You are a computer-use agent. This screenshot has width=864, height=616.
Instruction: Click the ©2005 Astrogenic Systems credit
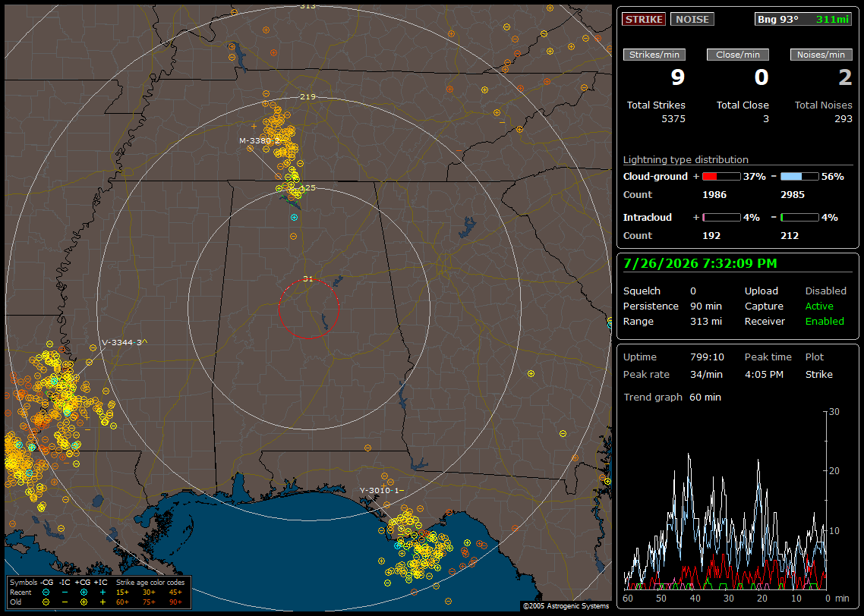[x=566, y=606]
